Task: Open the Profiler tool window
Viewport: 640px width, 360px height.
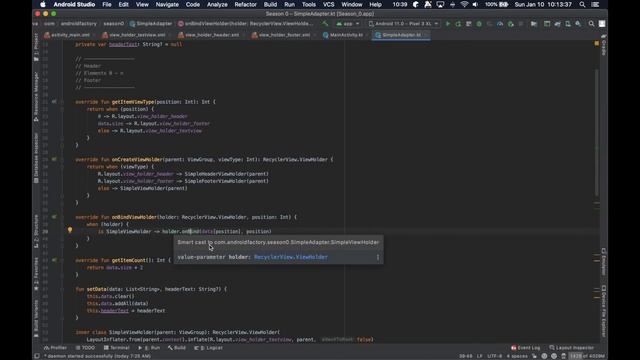Action: point(56,348)
